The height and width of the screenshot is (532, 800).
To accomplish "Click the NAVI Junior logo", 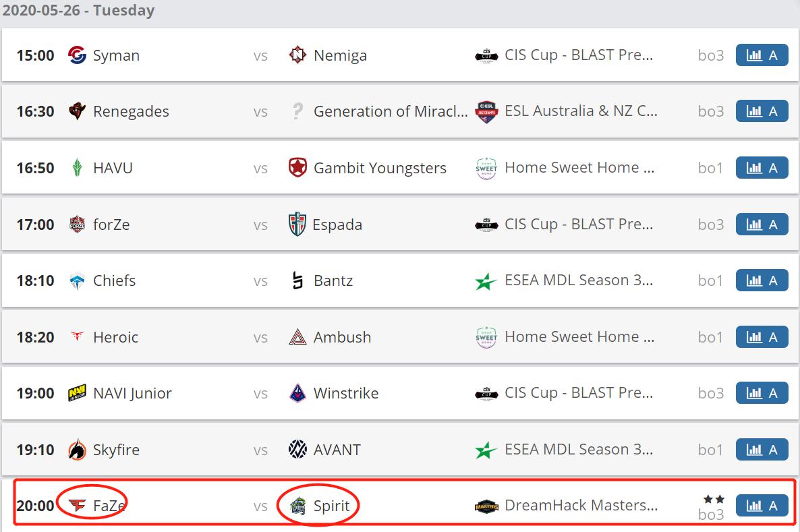I will (x=78, y=393).
